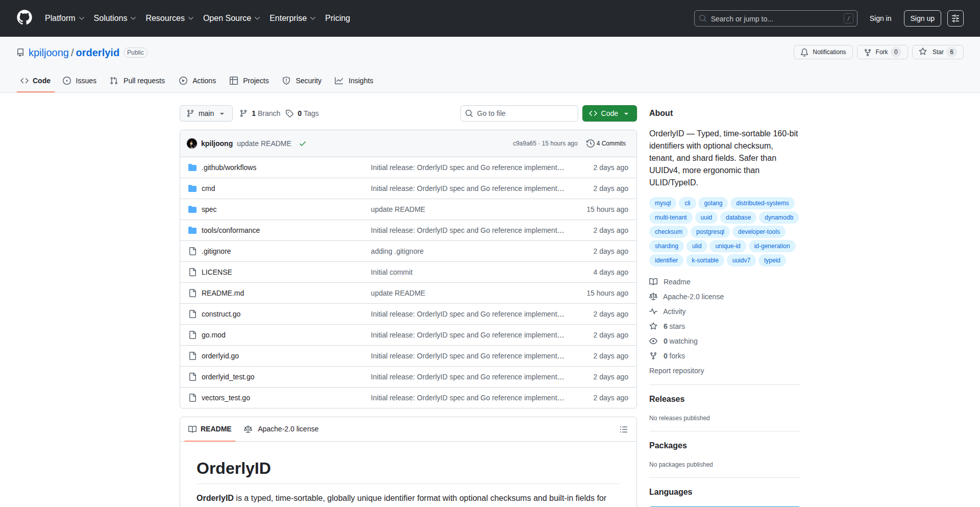Viewport: 980px width, 507px height.
Task: Open commit hash c9a9a65
Action: [x=525, y=143]
